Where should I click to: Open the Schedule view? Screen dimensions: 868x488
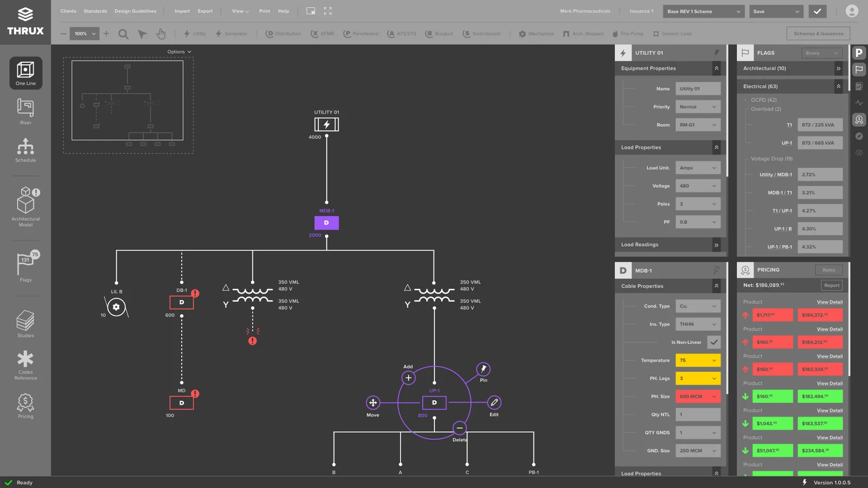click(25, 150)
